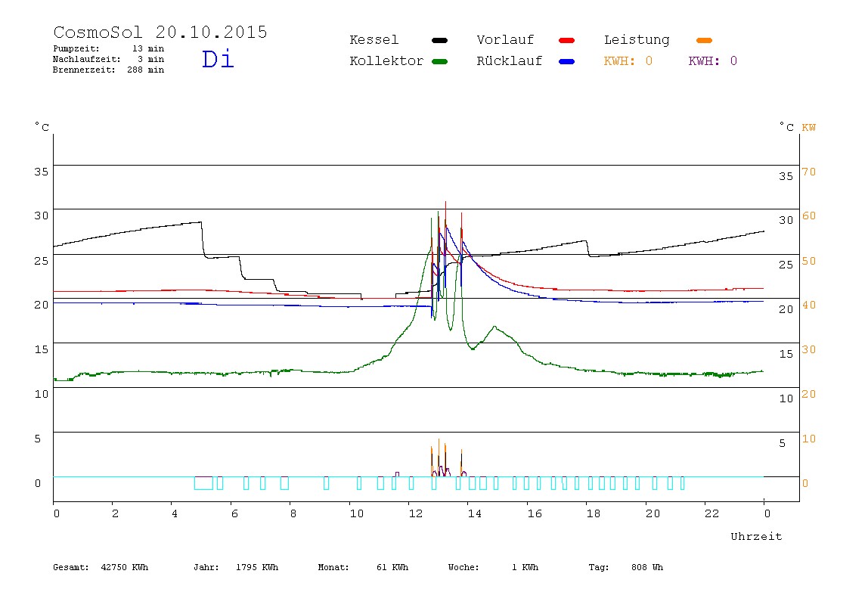The width and height of the screenshot is (868, 614).
Task: Click the 'Kessel' legend label
Action: pyautogui.click(x=374, y=40)
